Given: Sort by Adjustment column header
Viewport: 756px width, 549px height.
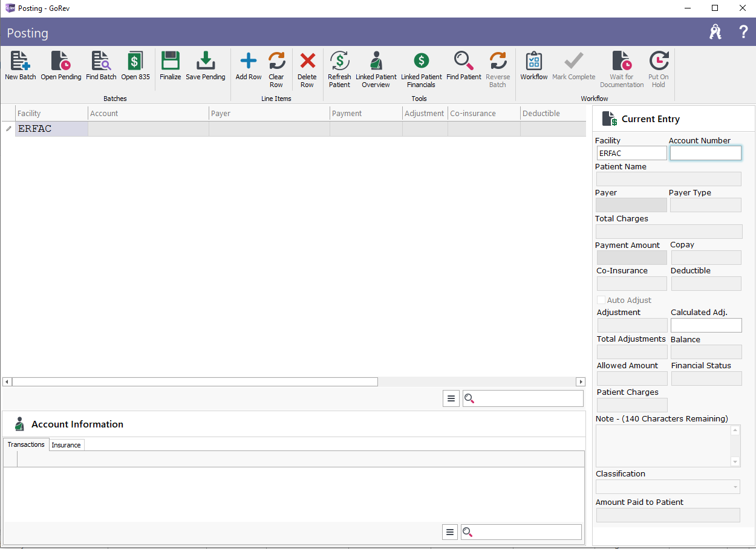Looking at the screenshot, I should [425, 113].
